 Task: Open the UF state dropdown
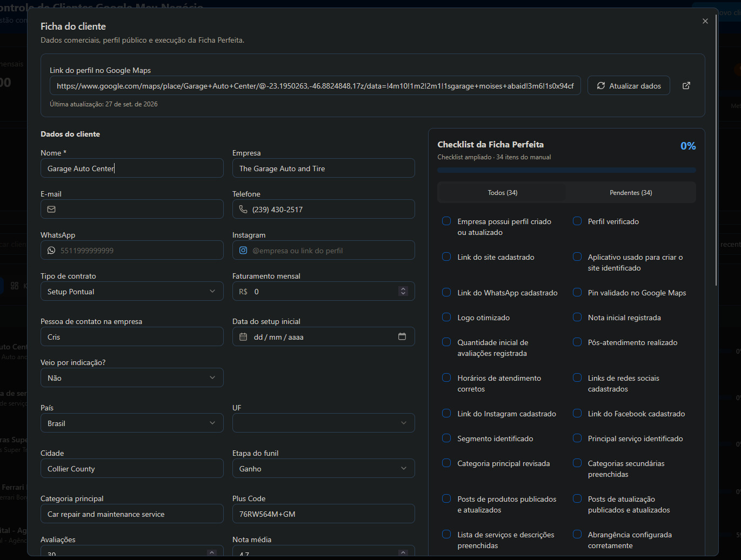[x=324, y=423]
